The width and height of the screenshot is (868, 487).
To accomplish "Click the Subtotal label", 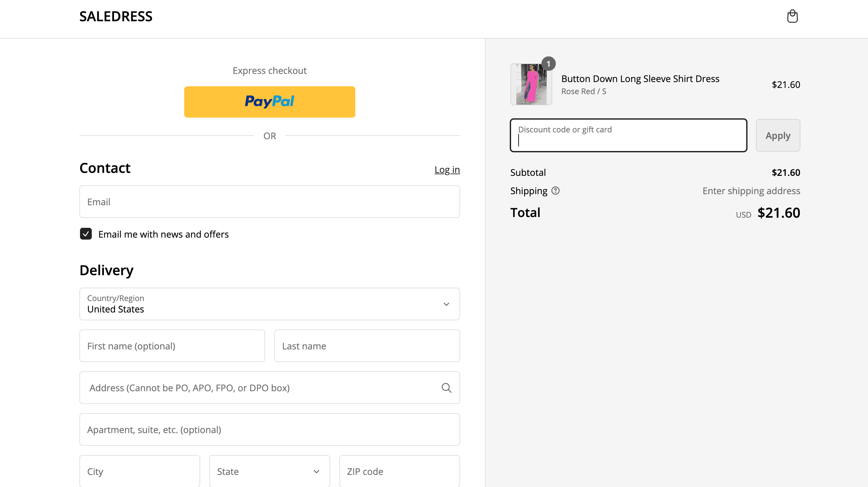I will click(528, 173).
